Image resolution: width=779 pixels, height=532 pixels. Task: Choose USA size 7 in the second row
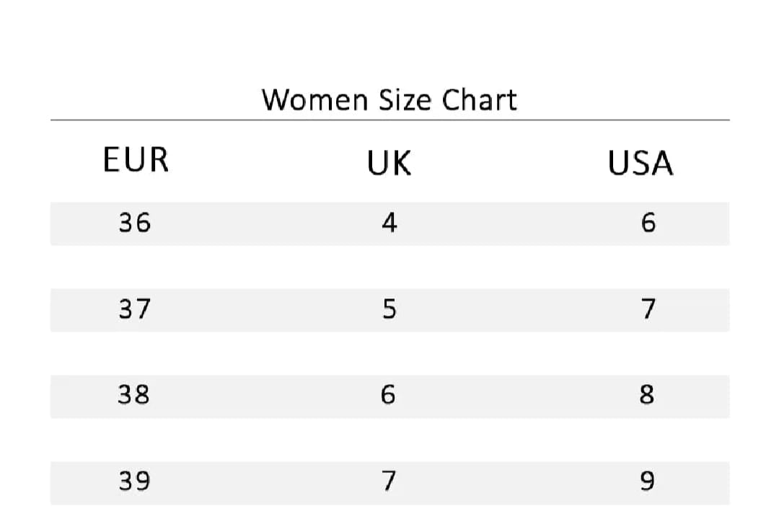648,310
